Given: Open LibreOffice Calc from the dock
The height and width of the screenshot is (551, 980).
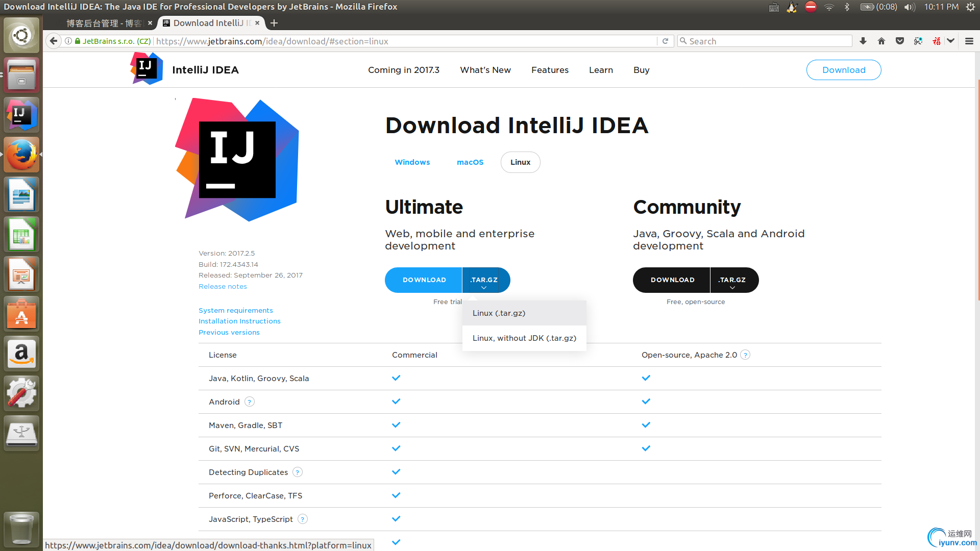Looking at the screenshot, I should [21, 234].
